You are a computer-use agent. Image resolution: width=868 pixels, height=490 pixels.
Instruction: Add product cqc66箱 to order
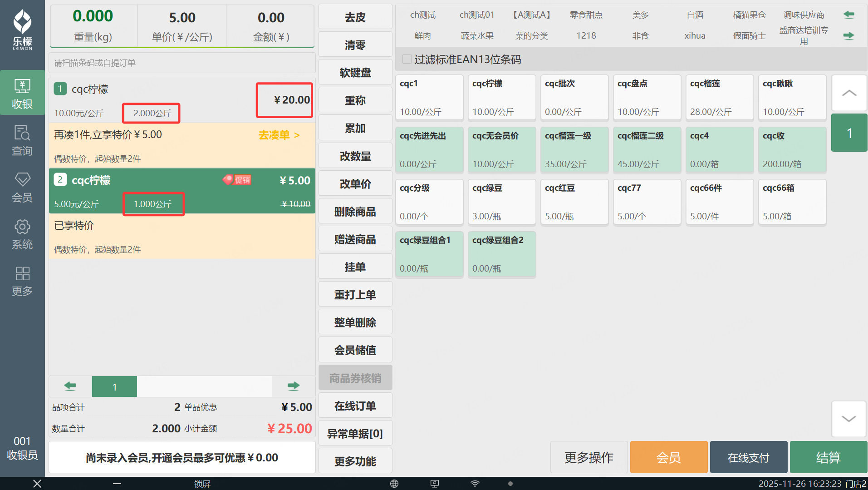[792, 202]
